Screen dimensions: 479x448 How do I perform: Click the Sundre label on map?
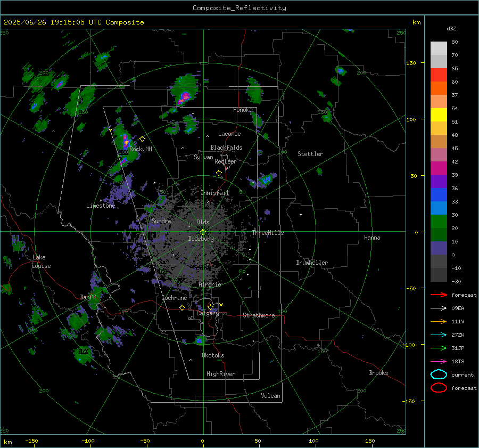click(x=161, y=221)
